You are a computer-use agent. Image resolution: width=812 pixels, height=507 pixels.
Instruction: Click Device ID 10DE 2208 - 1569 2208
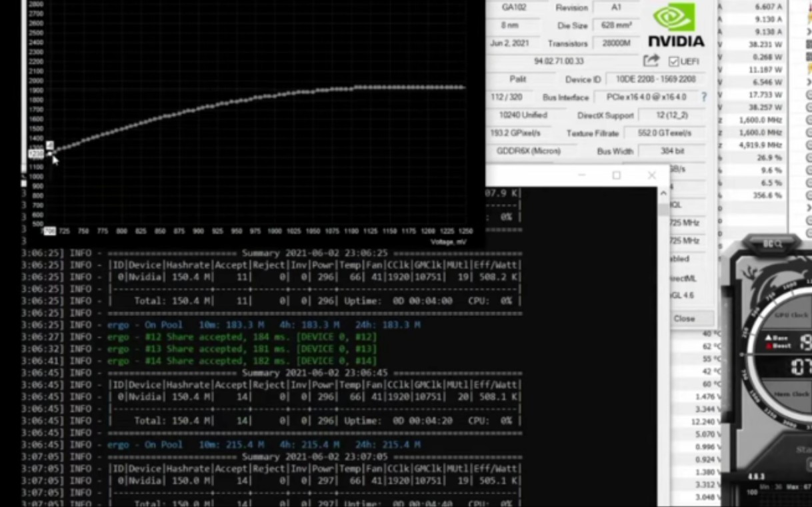coord(655,79)
